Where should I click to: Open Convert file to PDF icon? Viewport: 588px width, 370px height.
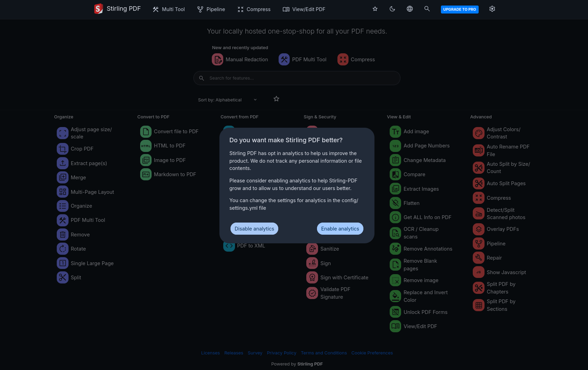pos(146,132)
